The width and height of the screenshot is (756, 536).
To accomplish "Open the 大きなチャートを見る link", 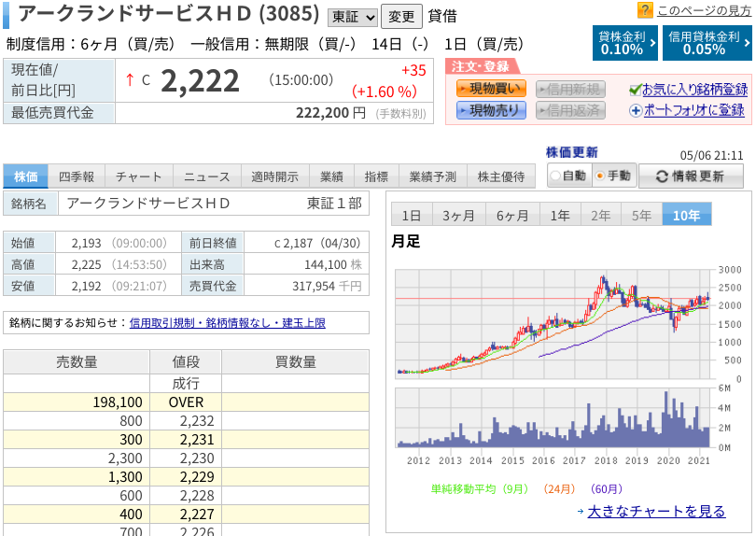I will coord(656,512).
